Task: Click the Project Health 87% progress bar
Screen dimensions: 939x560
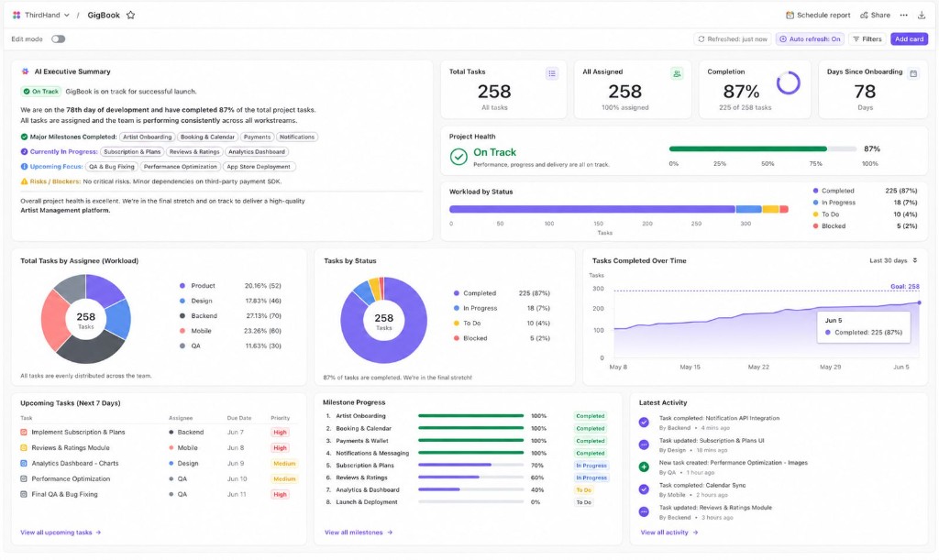Action: [x=762, y=149]
